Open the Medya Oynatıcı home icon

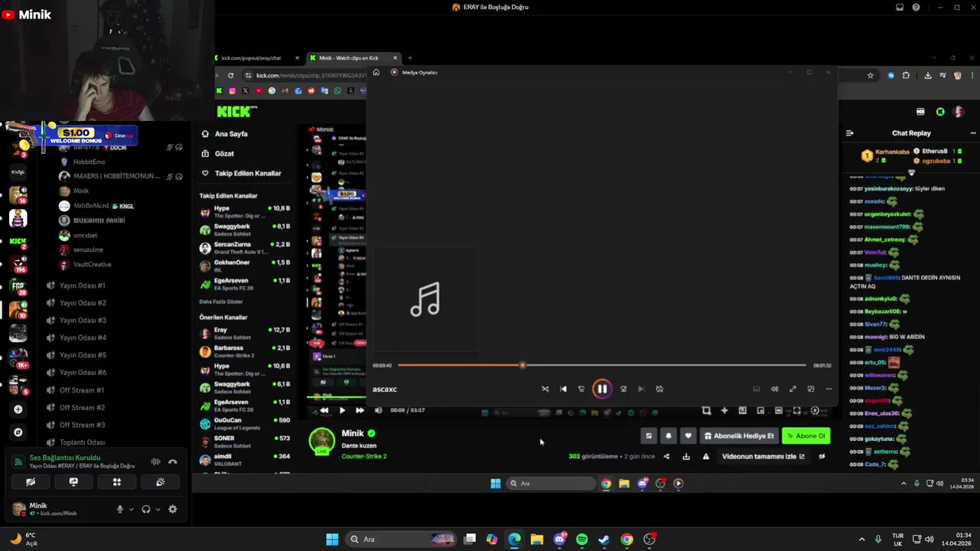[x=376, y=72]
